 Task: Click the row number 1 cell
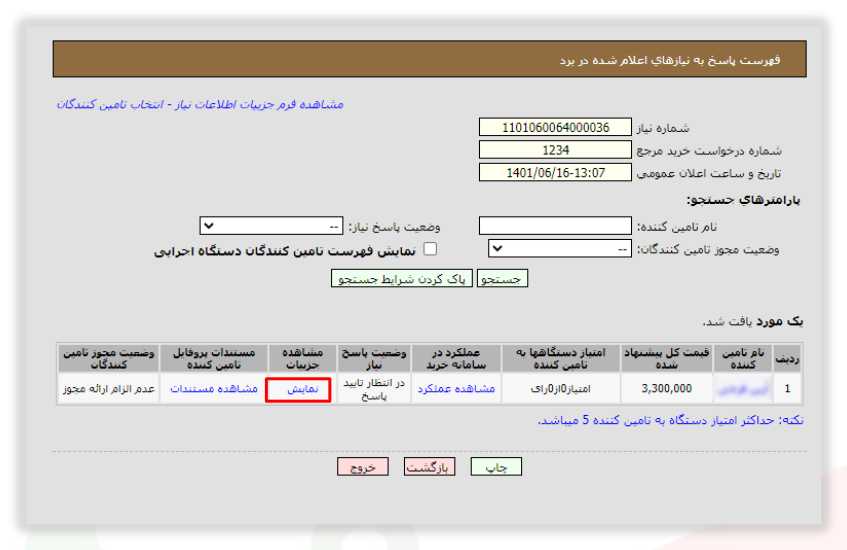click(787, 388)
